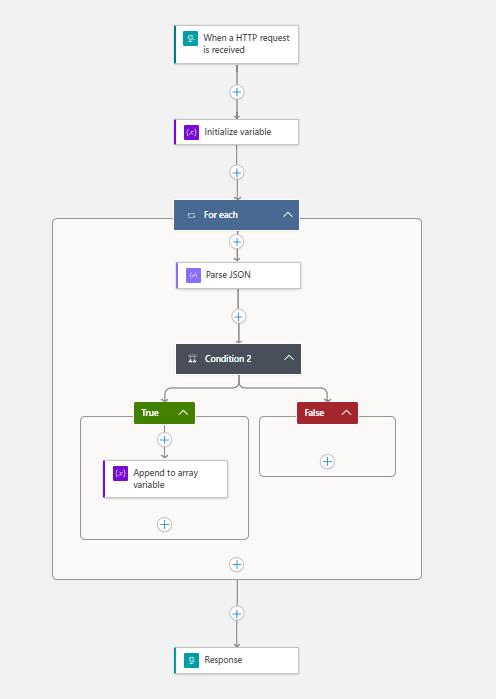Select the Response action card
Viewport: 496px width, 699px height.
pyautogui.click(x=237, y=660)
